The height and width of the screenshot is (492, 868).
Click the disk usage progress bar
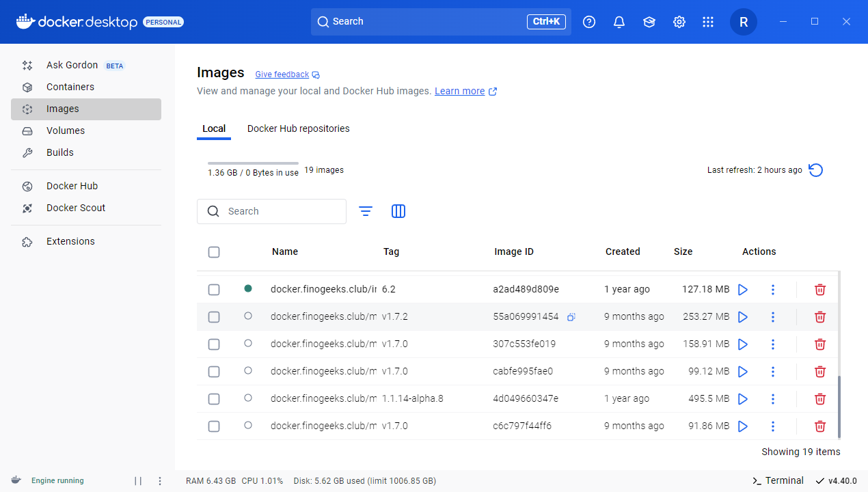(x=253, y=163)
